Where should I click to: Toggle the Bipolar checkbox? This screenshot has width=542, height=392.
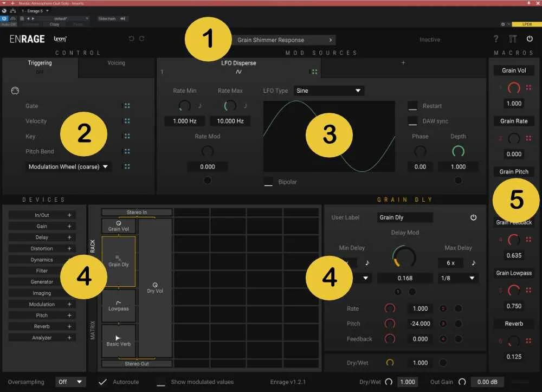(269, 182)
